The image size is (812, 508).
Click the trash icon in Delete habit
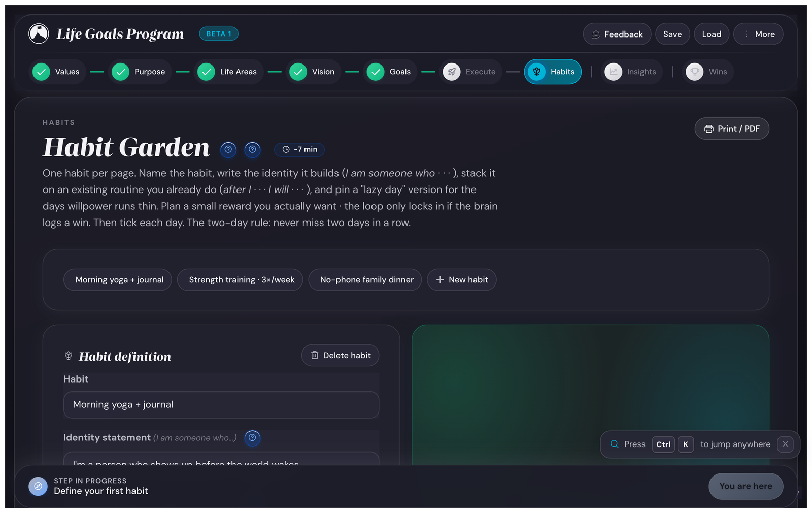(x=315, y=355)
